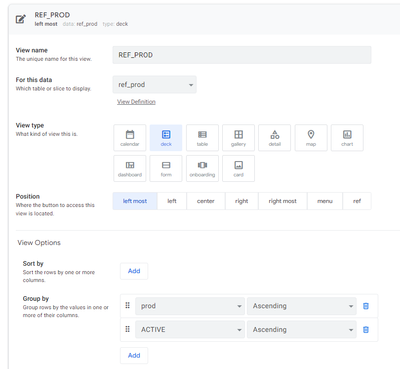Select the map view type

coord(311,138)
